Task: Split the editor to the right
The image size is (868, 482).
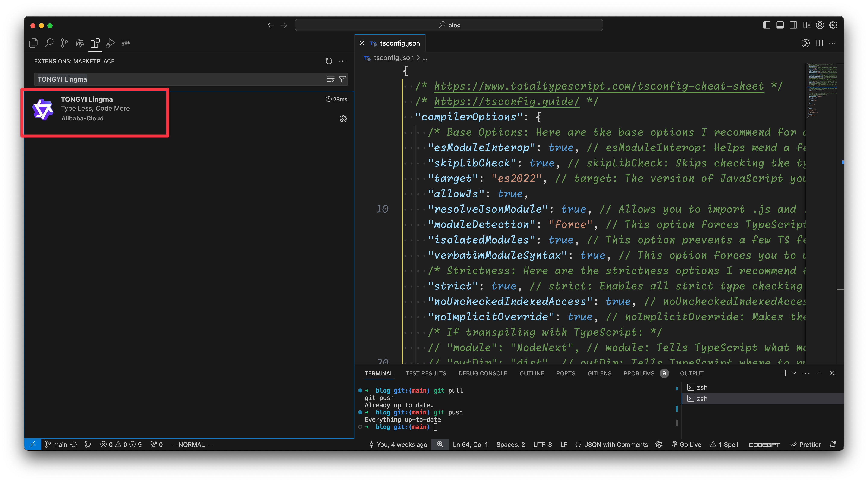Action: coord(819,43)
